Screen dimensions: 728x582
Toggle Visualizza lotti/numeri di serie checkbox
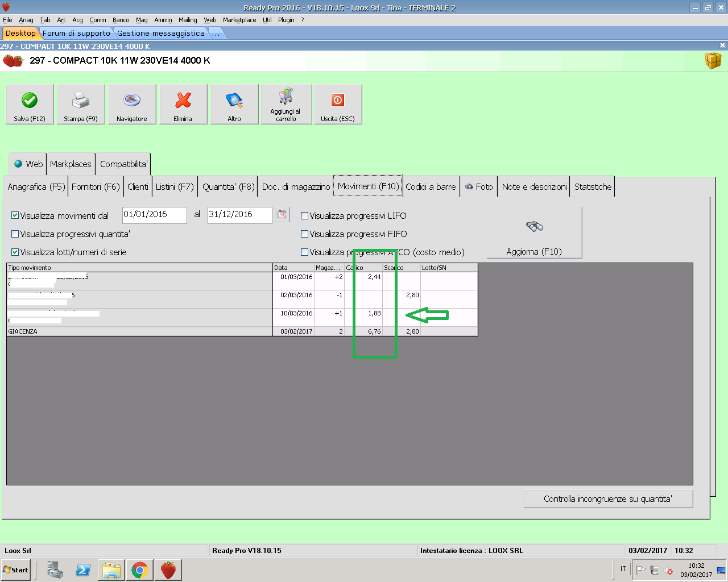[15, 252]
